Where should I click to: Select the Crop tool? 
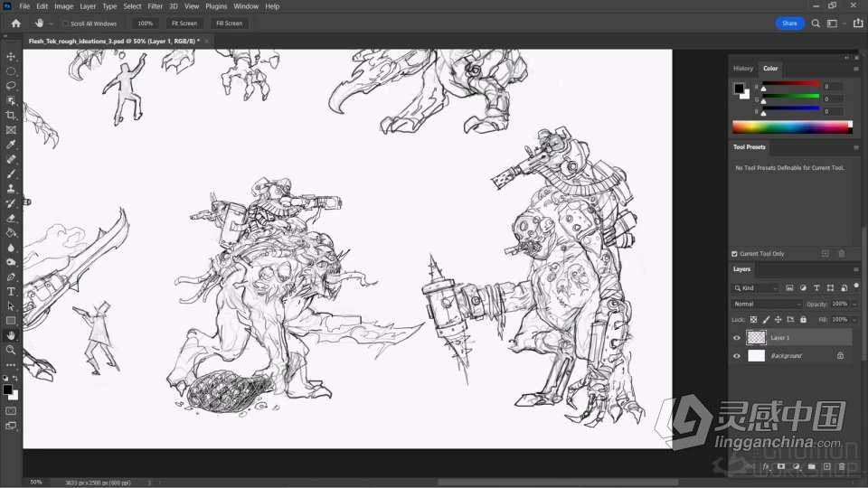(x=11, y=115)
